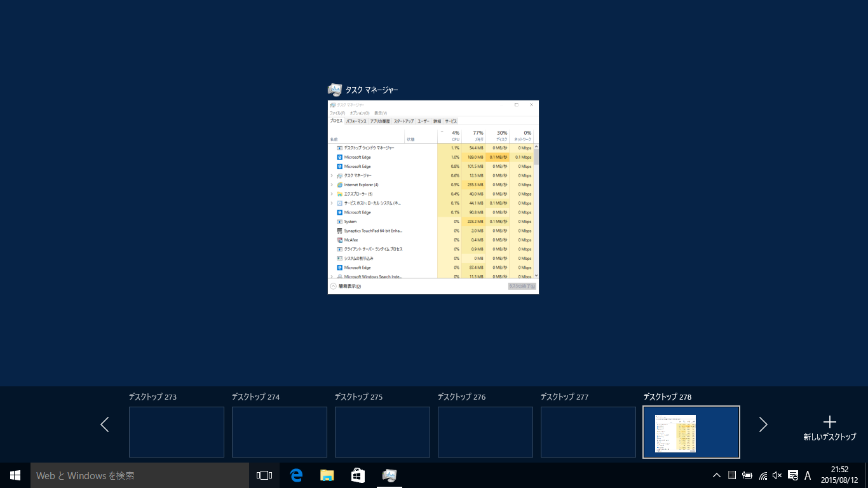The height and width of the screenshot is (488, 868).
Task: Open the Windows Start menu
Action: click(x=15, y=475)
